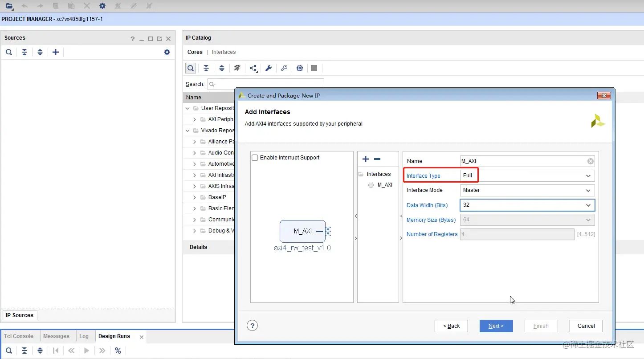Switch to the IP Sources tab
Viewport: 644px width, 359px height.
(20, 315)
